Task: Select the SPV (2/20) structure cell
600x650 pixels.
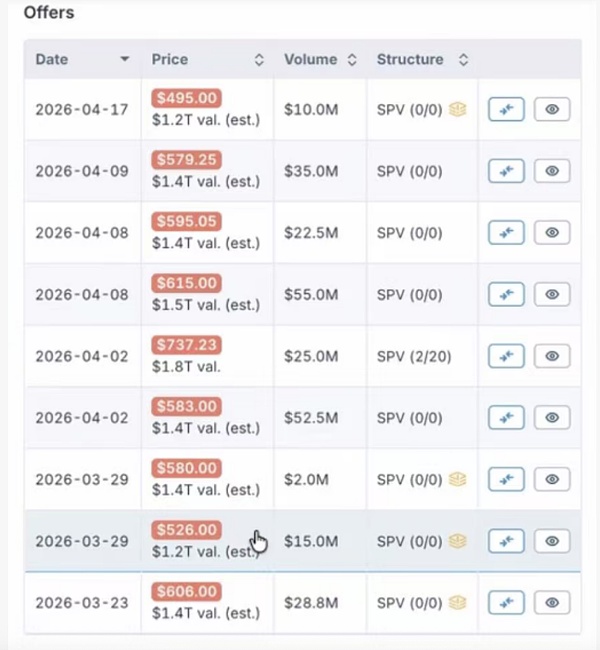Action: coord(412,356)
